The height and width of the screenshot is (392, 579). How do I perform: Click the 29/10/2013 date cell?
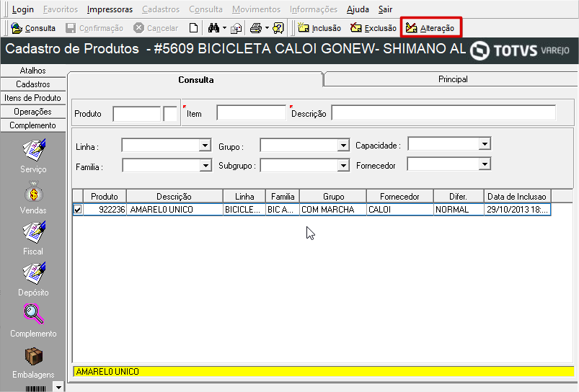517,209
